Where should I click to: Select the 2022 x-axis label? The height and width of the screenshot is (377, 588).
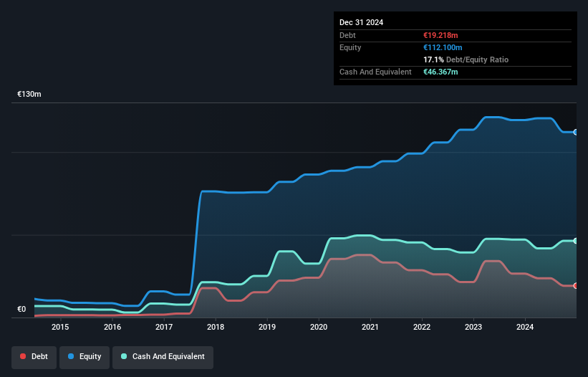(x=422, y=327)
